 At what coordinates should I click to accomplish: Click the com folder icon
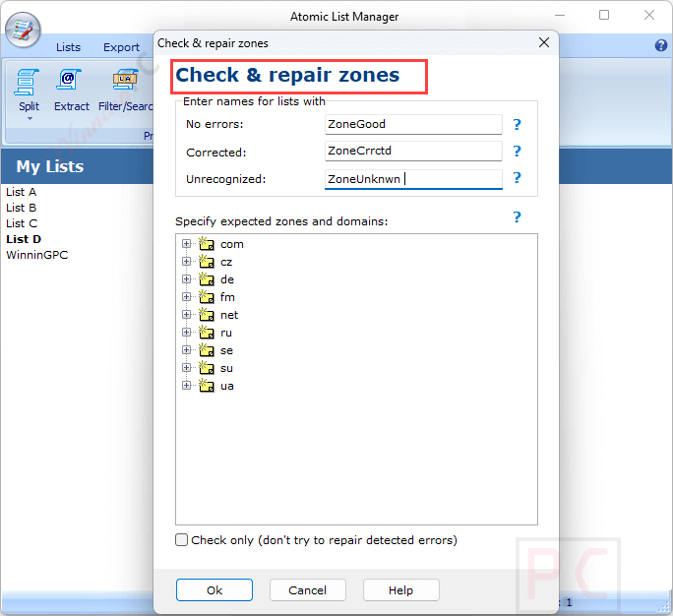click(x=207, y=244)
